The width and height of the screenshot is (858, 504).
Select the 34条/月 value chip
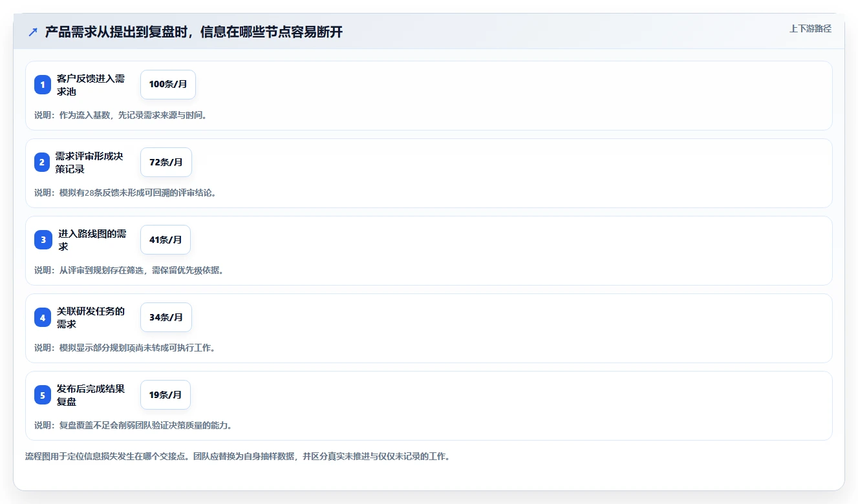pos(166,317)
